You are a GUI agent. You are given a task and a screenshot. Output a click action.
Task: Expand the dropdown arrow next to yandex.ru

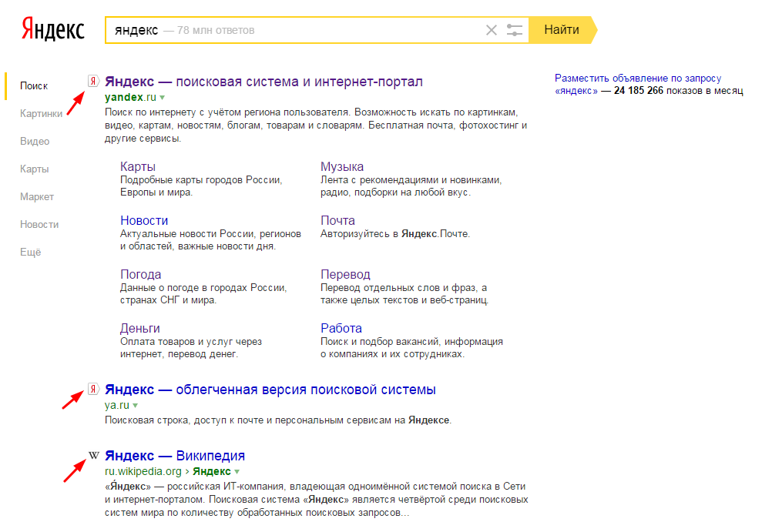(163, 98)
